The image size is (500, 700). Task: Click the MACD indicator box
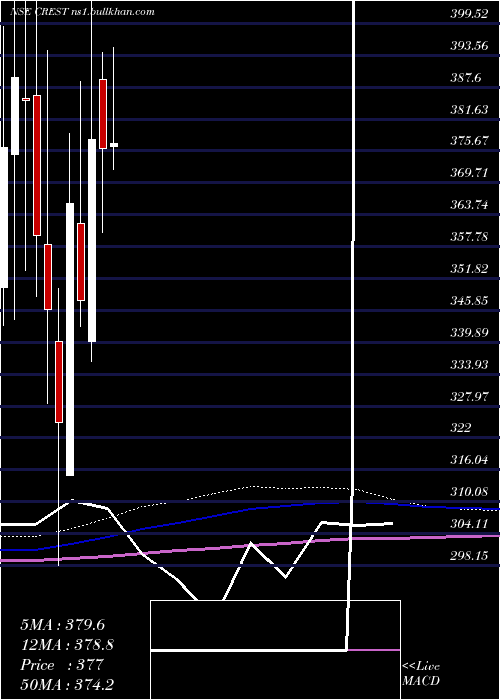point(275,650)
